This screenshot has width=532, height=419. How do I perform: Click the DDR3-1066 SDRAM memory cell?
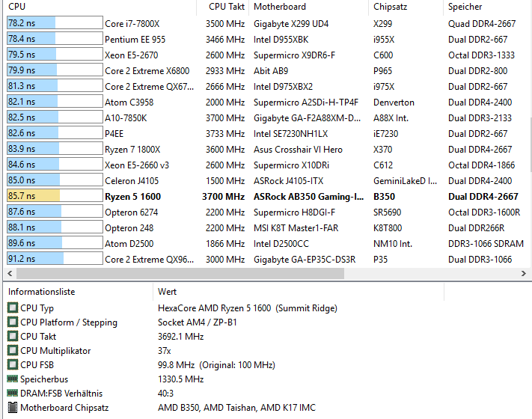pyautogui.click(x=486, y=244)
